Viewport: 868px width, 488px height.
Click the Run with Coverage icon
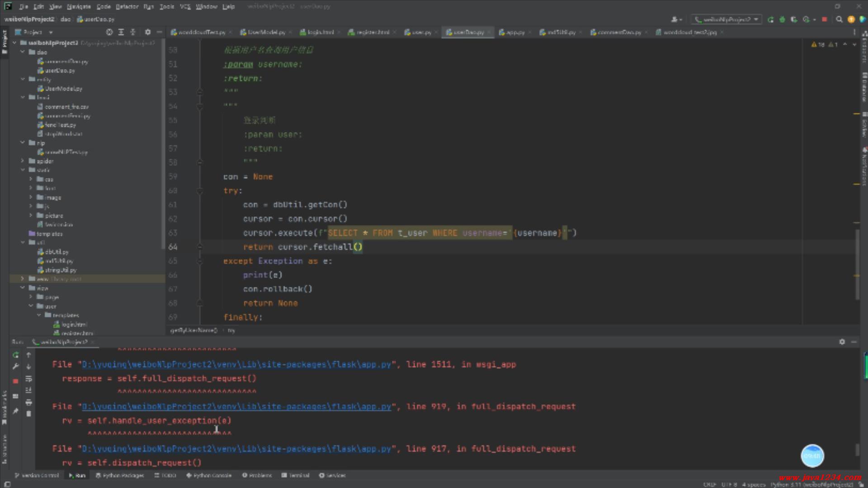(794, 19)
